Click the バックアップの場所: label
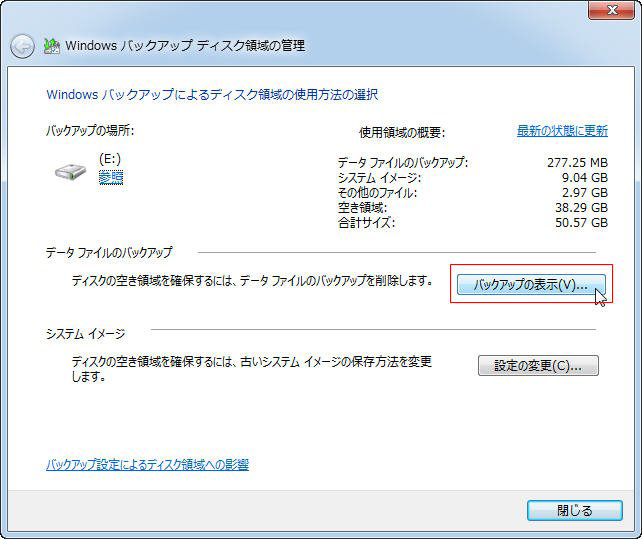The width and height of the screenshot is (642, 539). (x=90, y=131)
